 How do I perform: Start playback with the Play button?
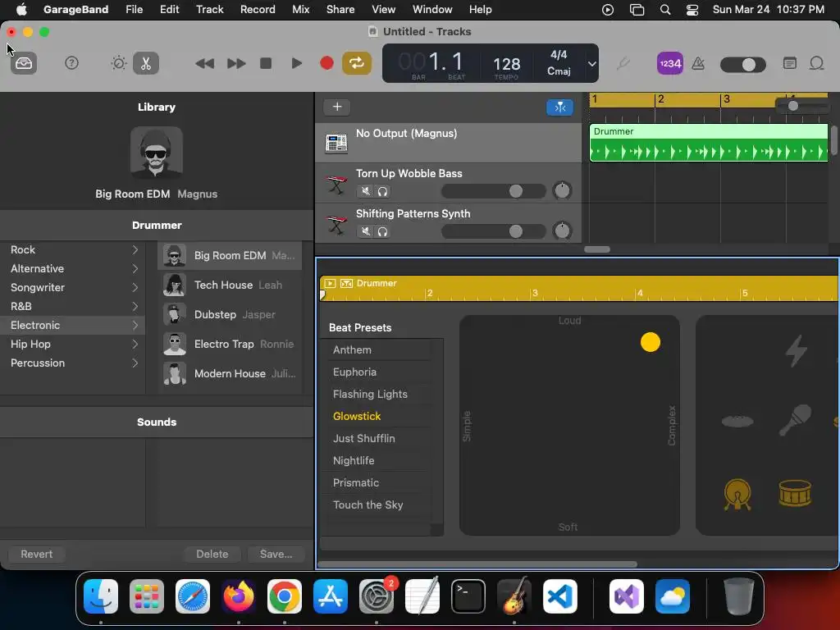pyautogui.click(x=296, y=63)
